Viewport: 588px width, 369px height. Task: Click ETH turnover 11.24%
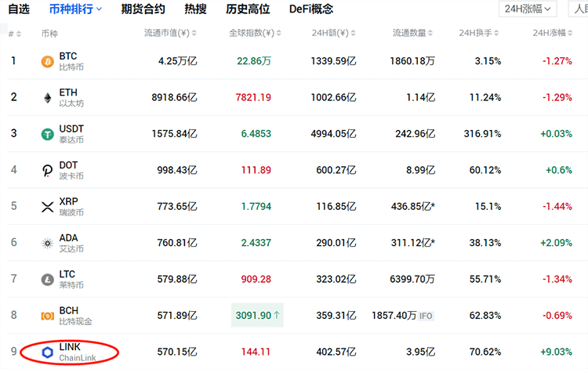coord(485,97)
